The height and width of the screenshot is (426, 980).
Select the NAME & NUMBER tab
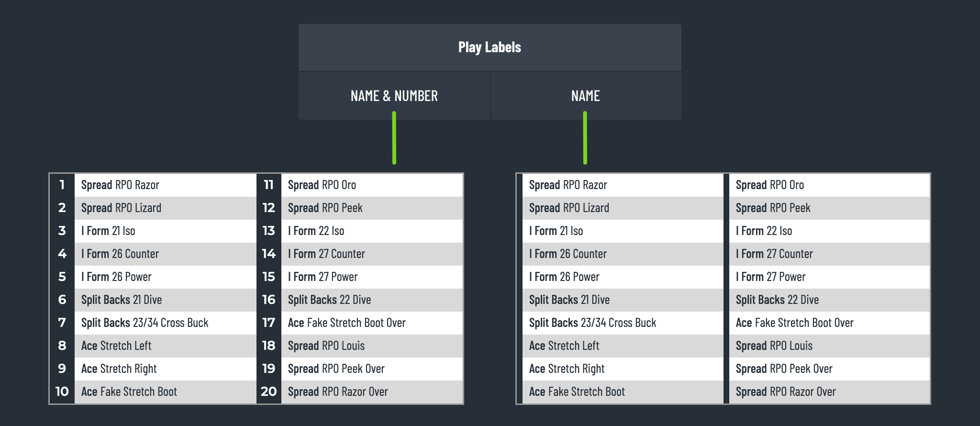pyautogui.click(x=394, y=96)
